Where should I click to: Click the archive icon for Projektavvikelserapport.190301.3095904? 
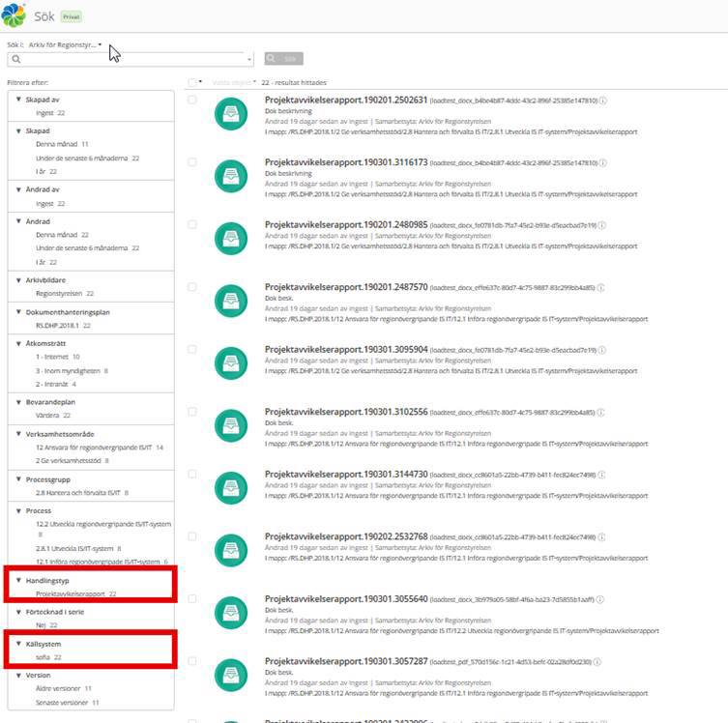click(231, 362)
